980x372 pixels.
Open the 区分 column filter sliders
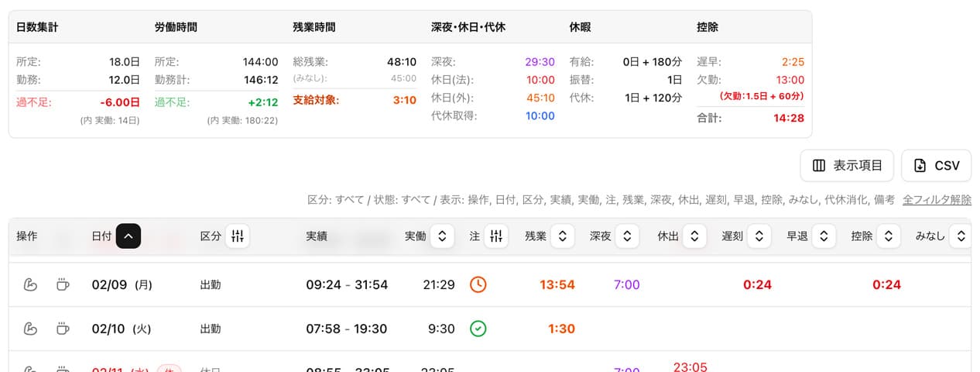pos(238,236)
